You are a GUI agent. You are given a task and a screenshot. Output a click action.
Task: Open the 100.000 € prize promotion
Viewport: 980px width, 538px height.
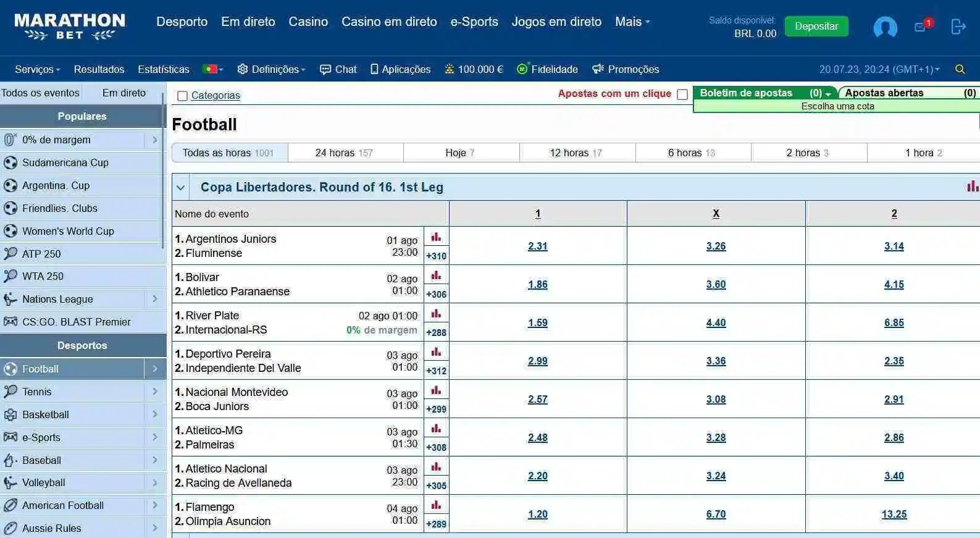coord(474,69)
